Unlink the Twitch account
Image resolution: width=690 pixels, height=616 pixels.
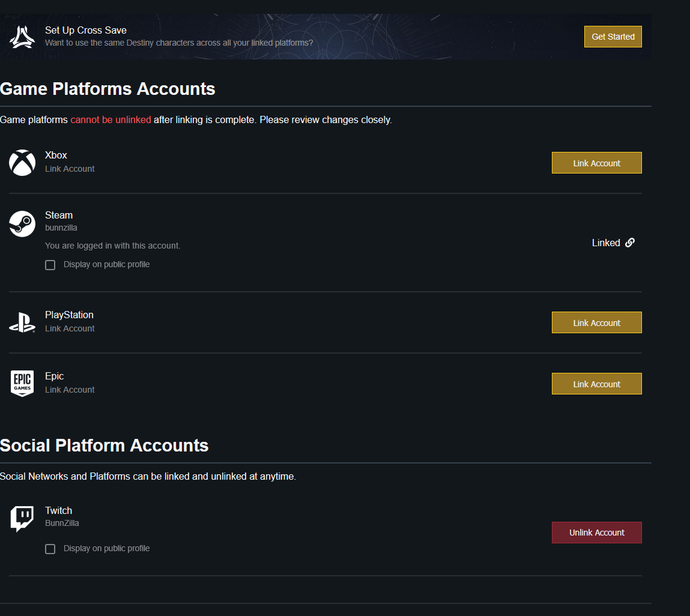tap(596, 533)
